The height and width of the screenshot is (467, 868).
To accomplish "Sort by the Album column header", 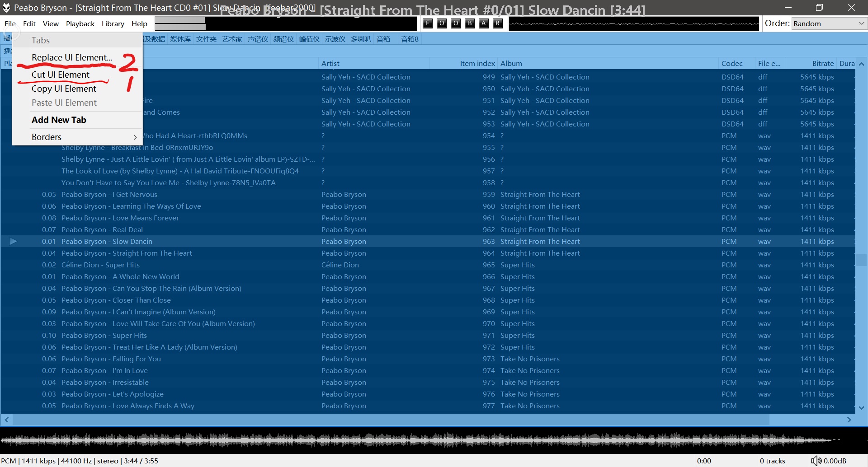I will pos(608,64).
